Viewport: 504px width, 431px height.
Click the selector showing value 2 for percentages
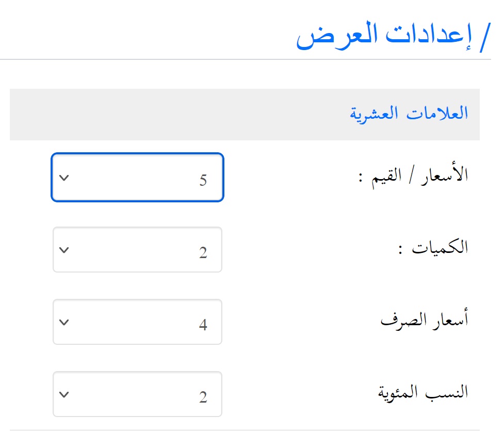tap(137, 394)
